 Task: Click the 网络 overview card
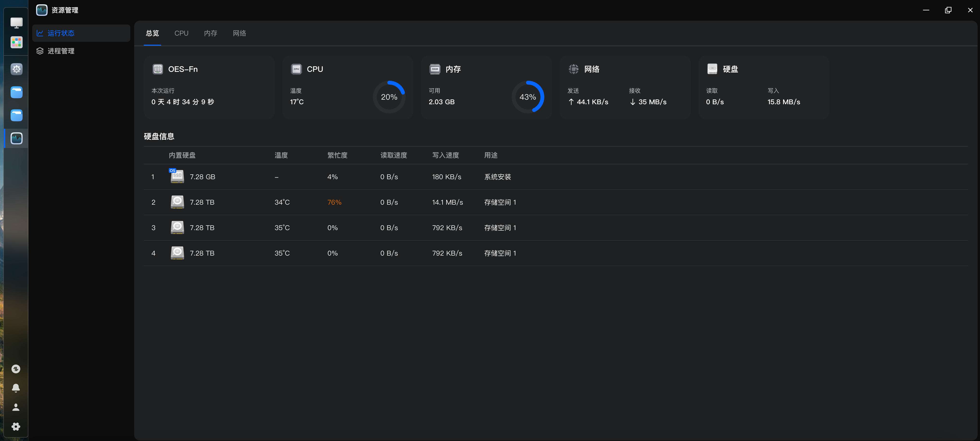[x=625, y=87]
